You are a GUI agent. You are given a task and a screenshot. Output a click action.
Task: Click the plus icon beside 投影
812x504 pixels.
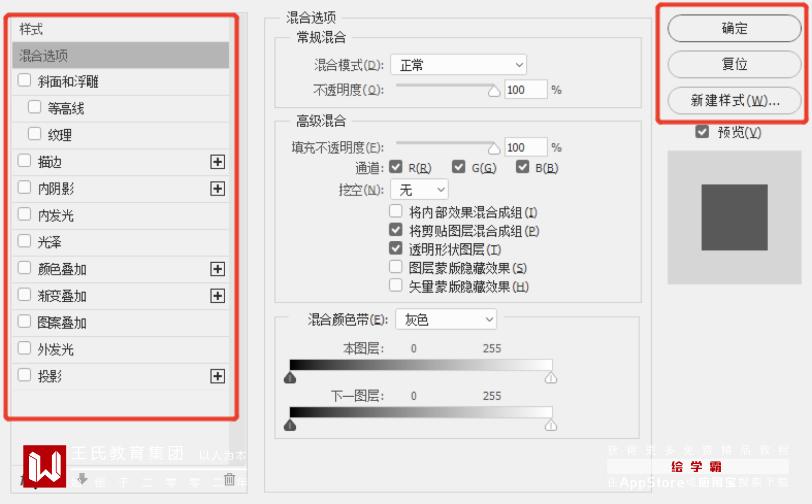pos(217,376)
